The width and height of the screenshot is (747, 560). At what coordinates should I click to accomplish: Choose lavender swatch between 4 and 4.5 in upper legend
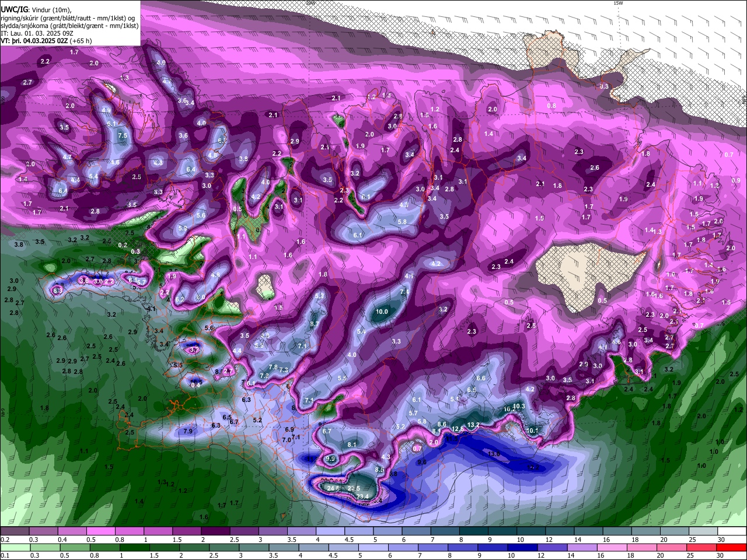pos(330,531)
